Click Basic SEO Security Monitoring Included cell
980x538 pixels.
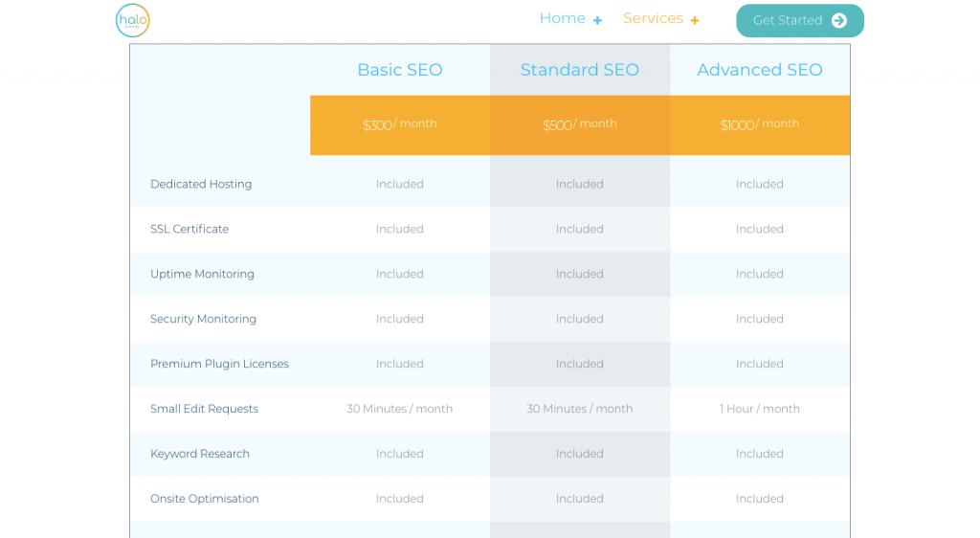click(x=400, y=320)
